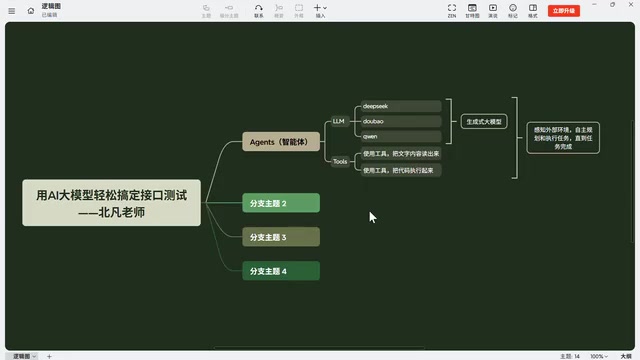Image resolution: width=640 pixels, height=360 pixels.
Task: Toggle the Format (格式) panel
Action: [x=533, y=11]
